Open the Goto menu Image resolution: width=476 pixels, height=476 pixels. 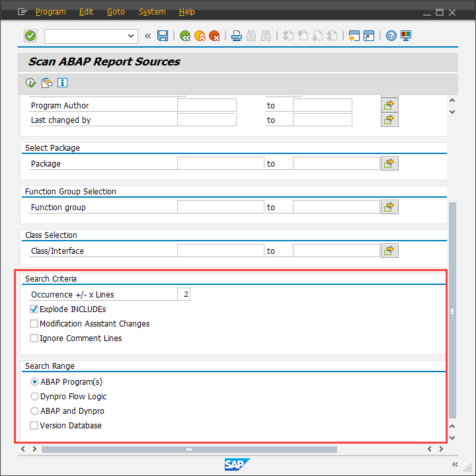click(x=116, y=12)
